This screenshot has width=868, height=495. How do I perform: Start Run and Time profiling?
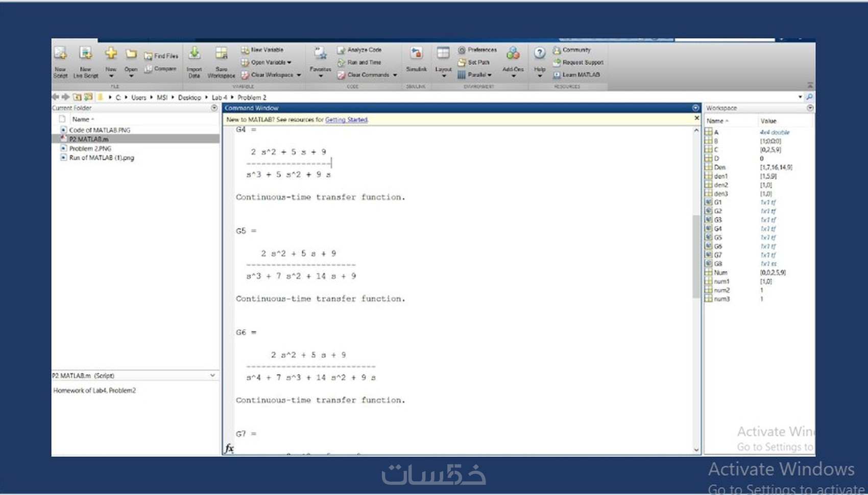tap(359, 62)
